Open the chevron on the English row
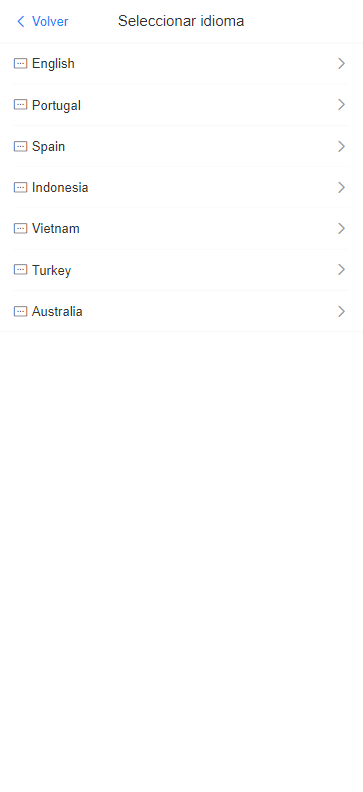This screenshot has width=363, height=792. tap(342, 64)
